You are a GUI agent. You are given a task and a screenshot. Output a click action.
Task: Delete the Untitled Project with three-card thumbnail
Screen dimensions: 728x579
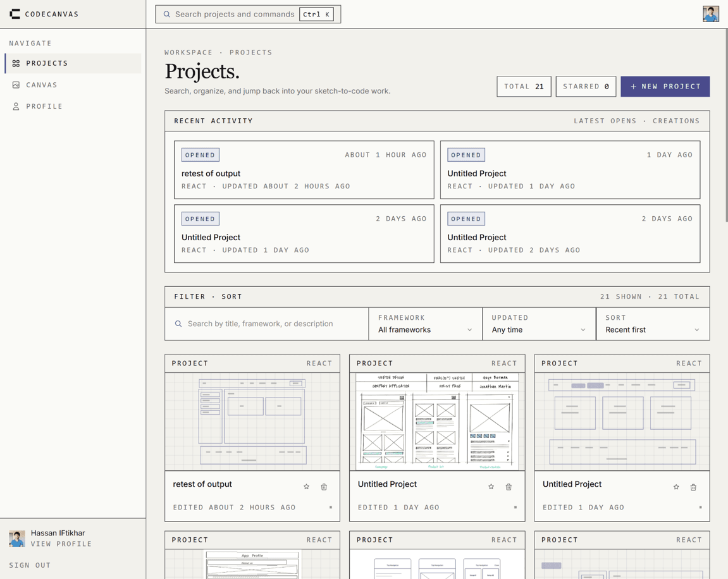pos(693,487)
